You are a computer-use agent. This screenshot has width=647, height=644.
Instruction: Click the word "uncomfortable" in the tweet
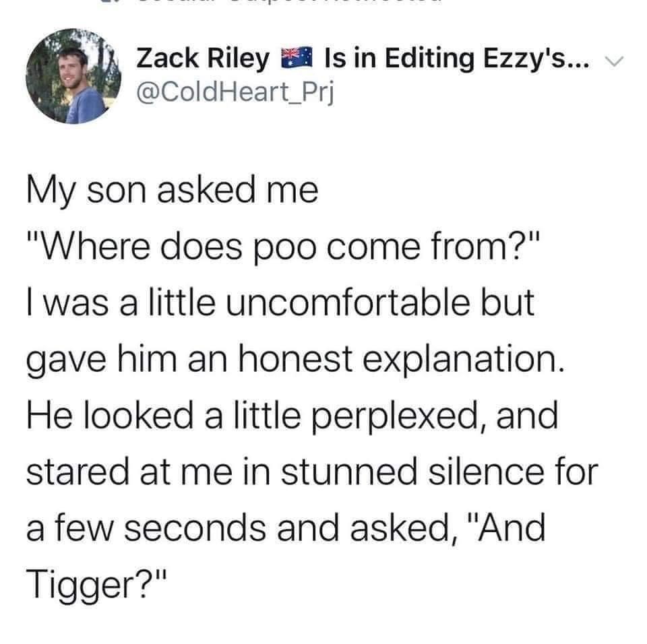[x=348, y=303]
